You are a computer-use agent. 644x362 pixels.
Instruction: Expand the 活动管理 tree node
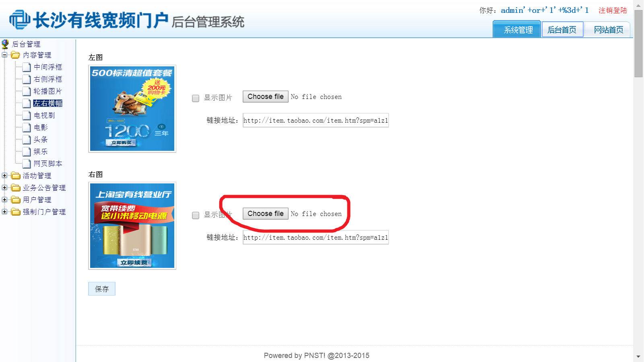4,175
